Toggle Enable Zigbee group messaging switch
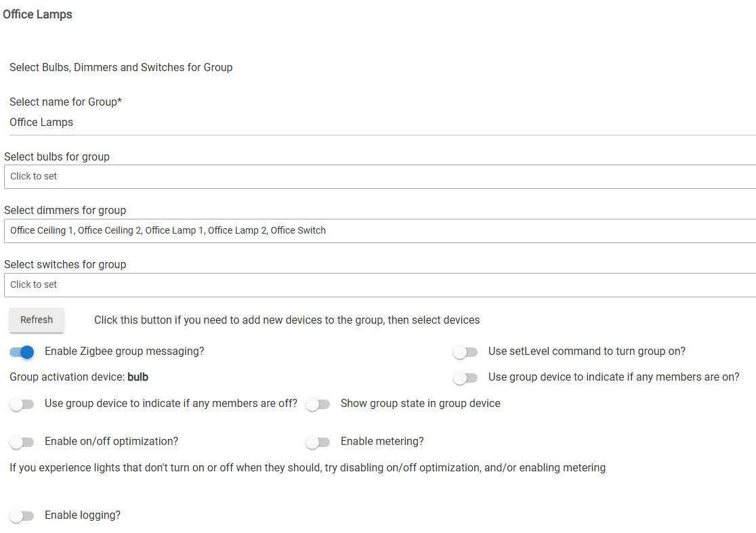Screen dimensions: 756x533 pyautogui.click(x=22, y=352)
